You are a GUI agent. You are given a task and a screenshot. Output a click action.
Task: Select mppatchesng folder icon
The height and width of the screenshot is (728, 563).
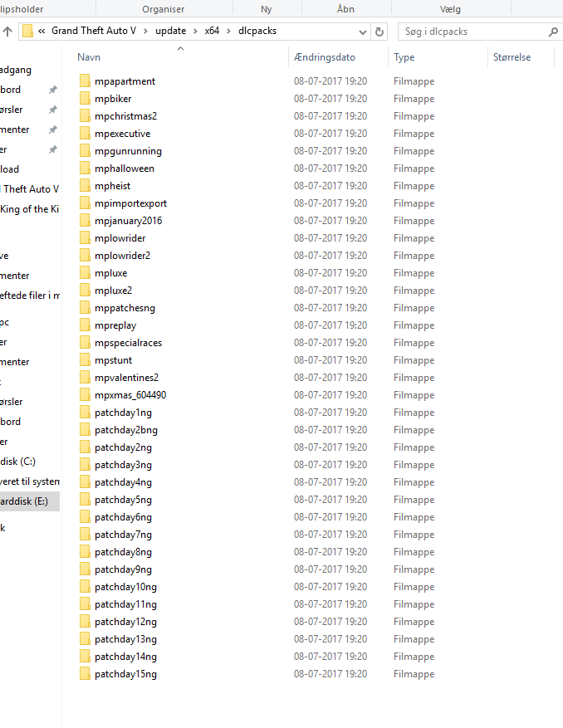coord(85,307)
